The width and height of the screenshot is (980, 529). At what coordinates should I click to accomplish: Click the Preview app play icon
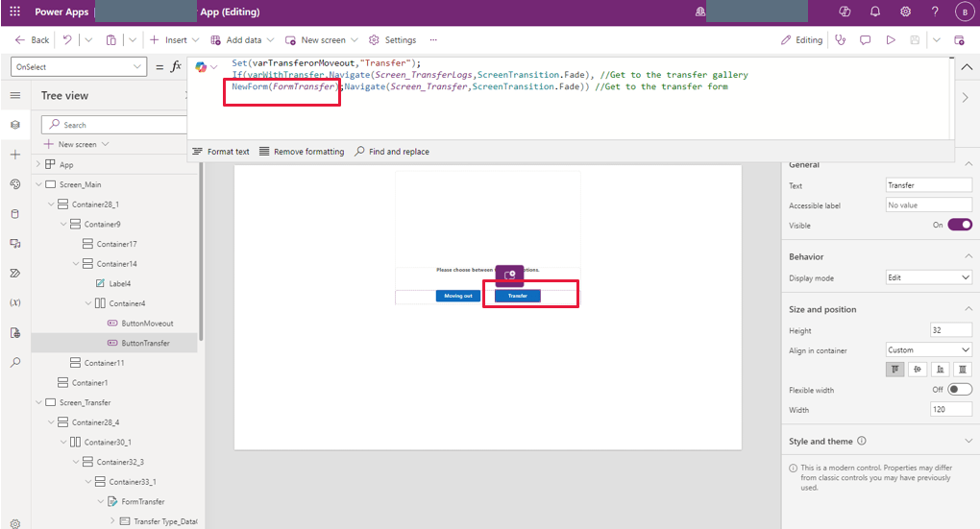891,40
